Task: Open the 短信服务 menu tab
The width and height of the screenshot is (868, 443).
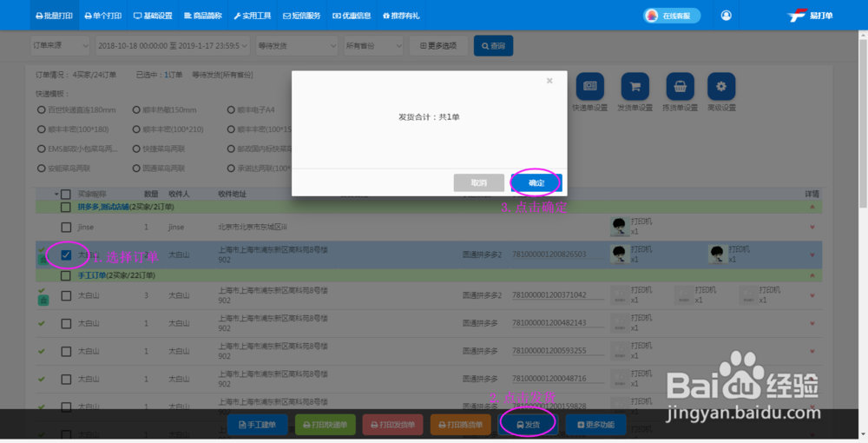Action: (x=302, y=16)
